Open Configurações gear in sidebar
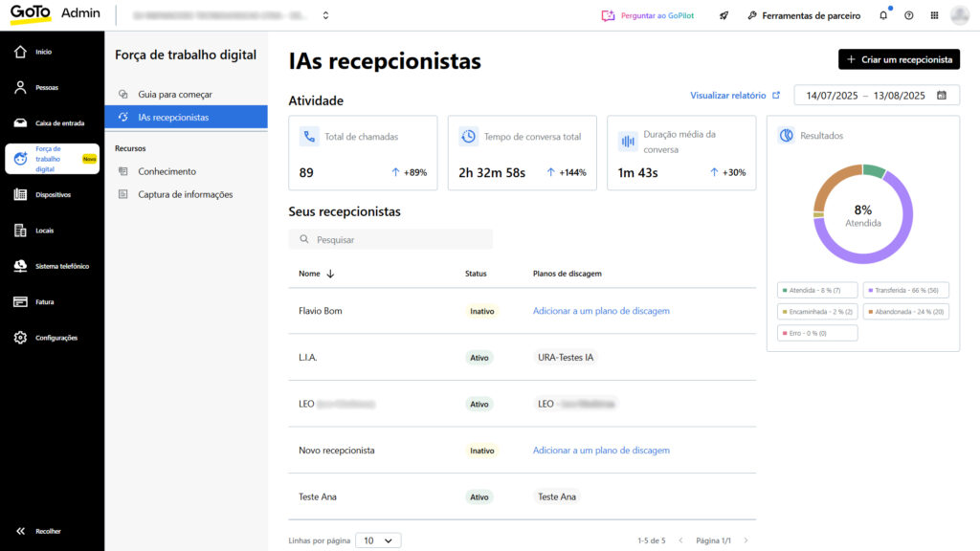The width and height of the screenshot is (980, 551). [52, 338]
